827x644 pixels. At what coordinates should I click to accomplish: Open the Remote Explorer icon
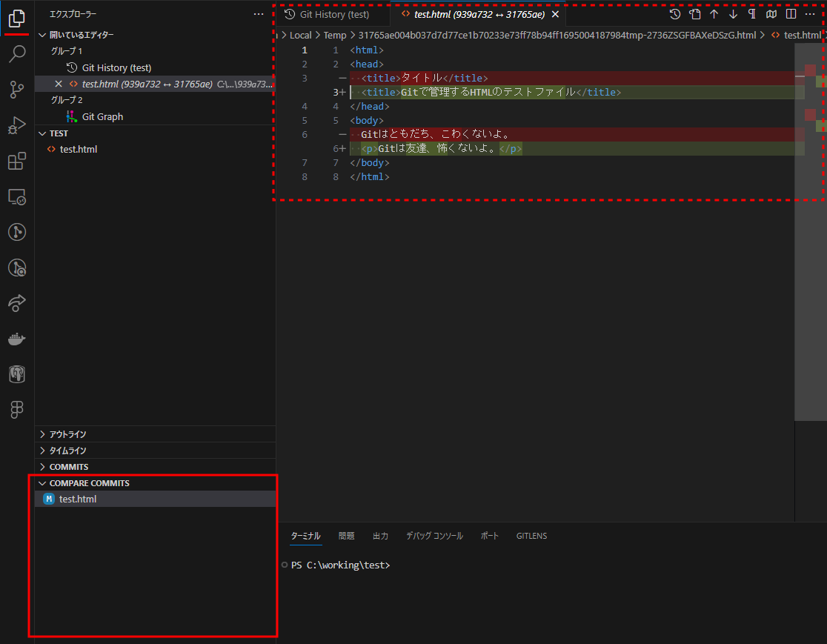[x=17, y=196]
